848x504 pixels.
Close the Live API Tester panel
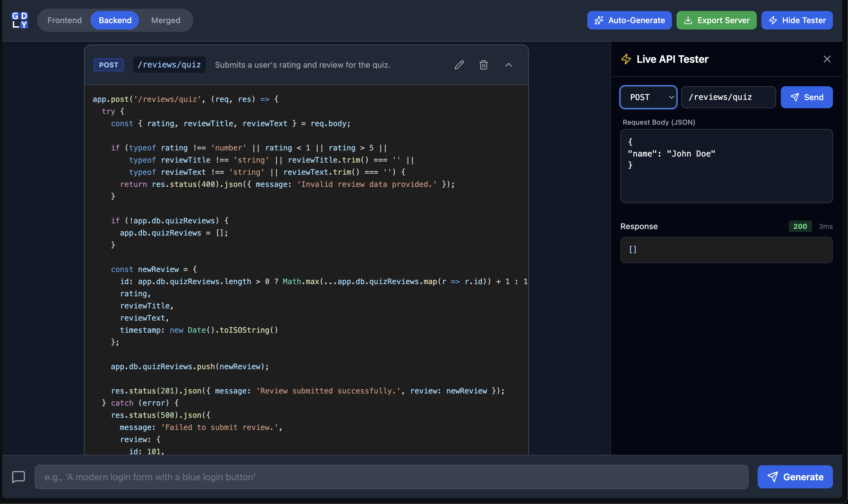click(827, 59)
